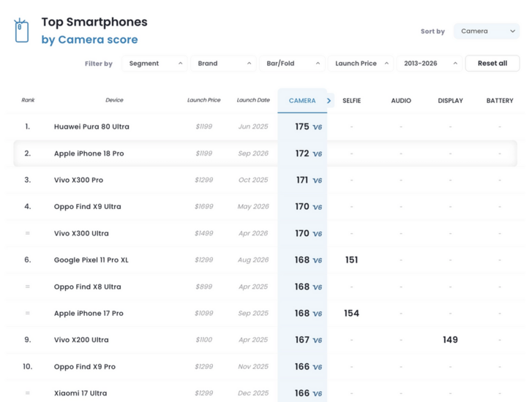Open Apple iPhone 17 Pro device link

89,313
